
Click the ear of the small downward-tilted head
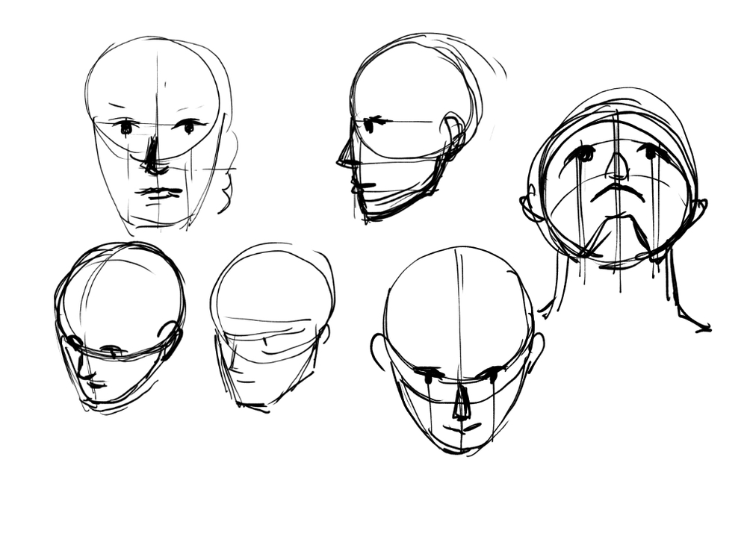172,340
